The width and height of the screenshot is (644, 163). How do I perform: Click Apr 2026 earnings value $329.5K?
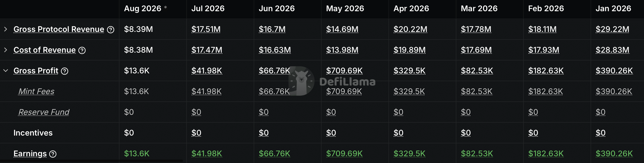[409, 153]
